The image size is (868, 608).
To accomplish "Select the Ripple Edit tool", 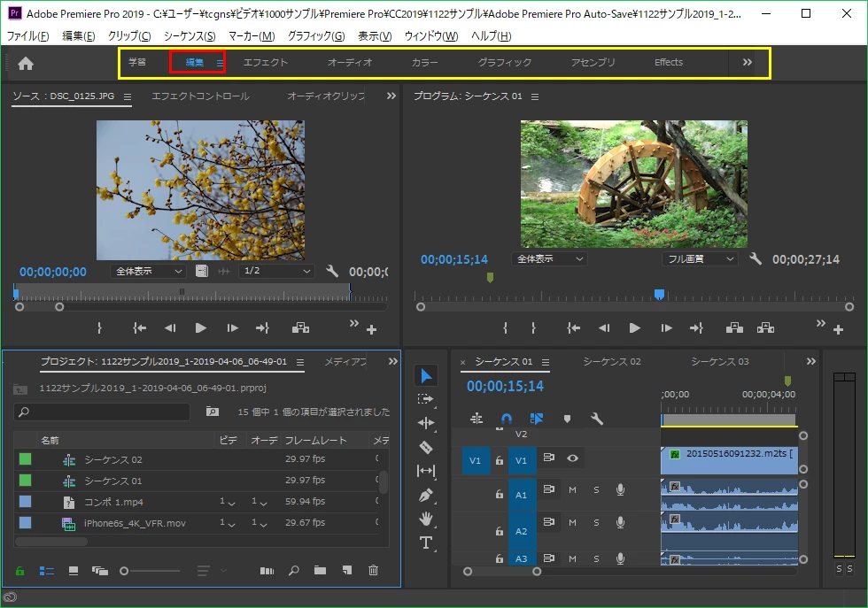I will (x=426, y=423).
